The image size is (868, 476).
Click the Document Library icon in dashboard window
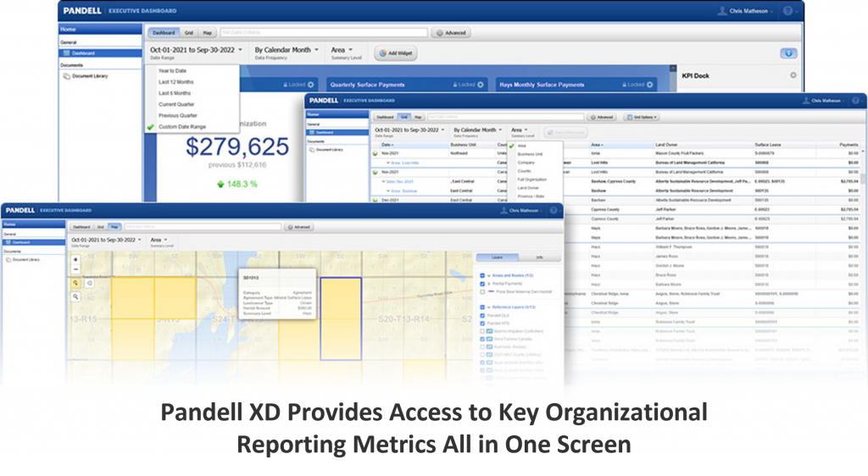pos(66,75)
